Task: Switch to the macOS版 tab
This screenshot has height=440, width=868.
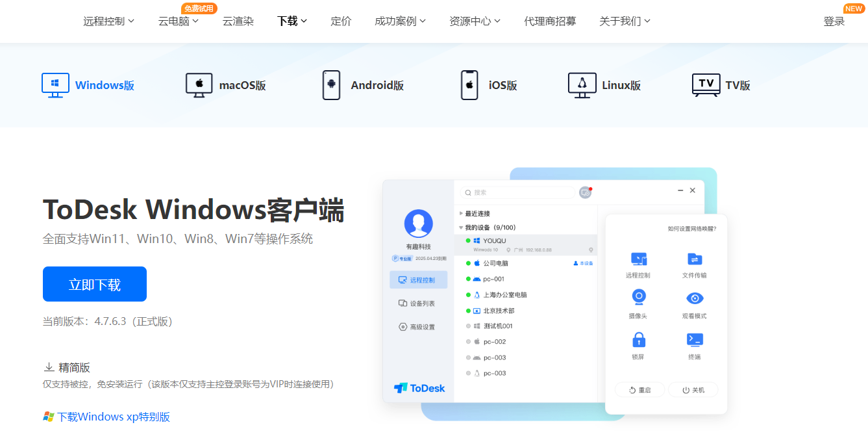Action: [x=225, y=85]
